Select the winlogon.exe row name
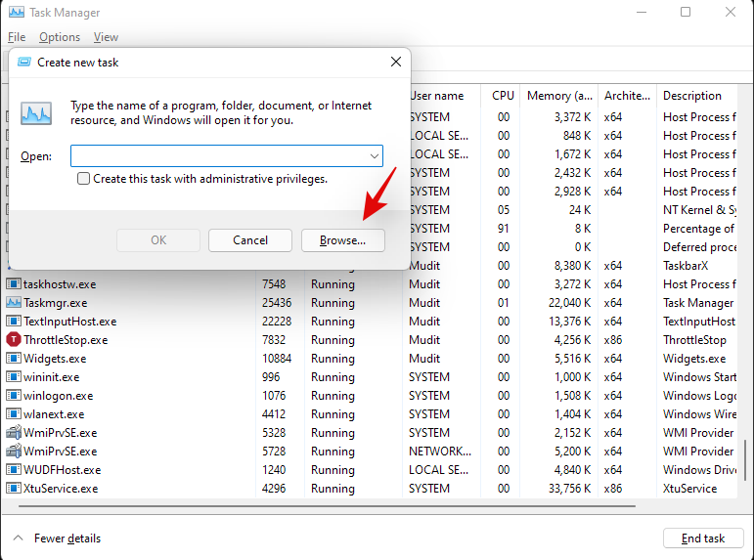 click(58, 396)
